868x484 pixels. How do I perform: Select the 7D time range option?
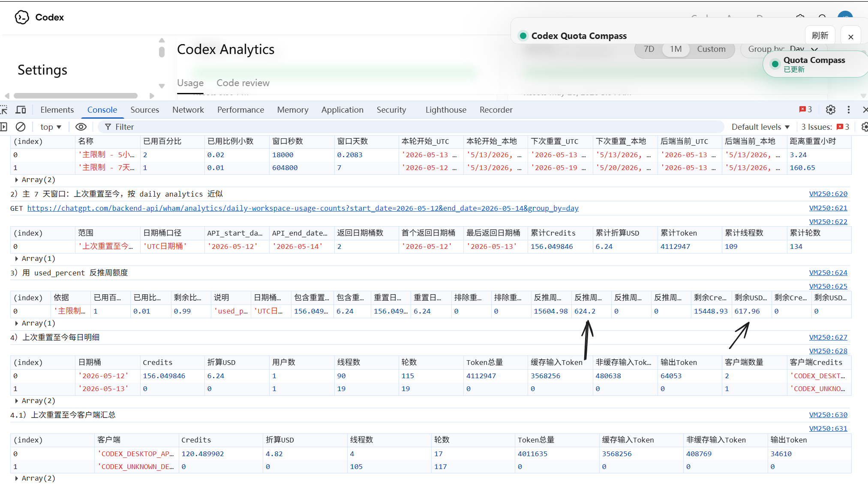pyautogui.click(x=649, y=49)
